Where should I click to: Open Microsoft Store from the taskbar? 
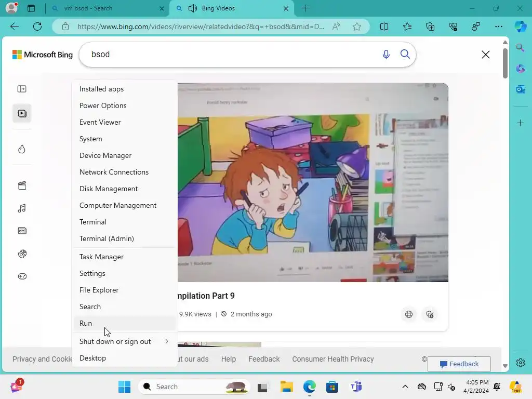332,387
